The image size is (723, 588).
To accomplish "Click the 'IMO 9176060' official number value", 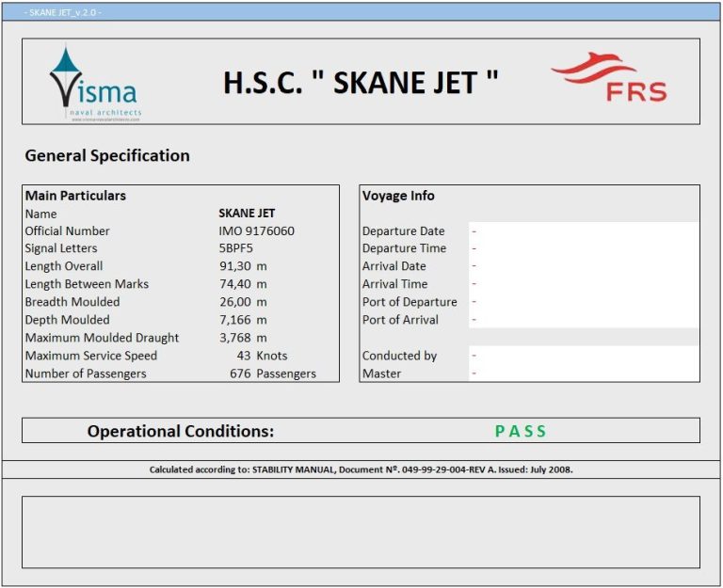I will point(256,230).
